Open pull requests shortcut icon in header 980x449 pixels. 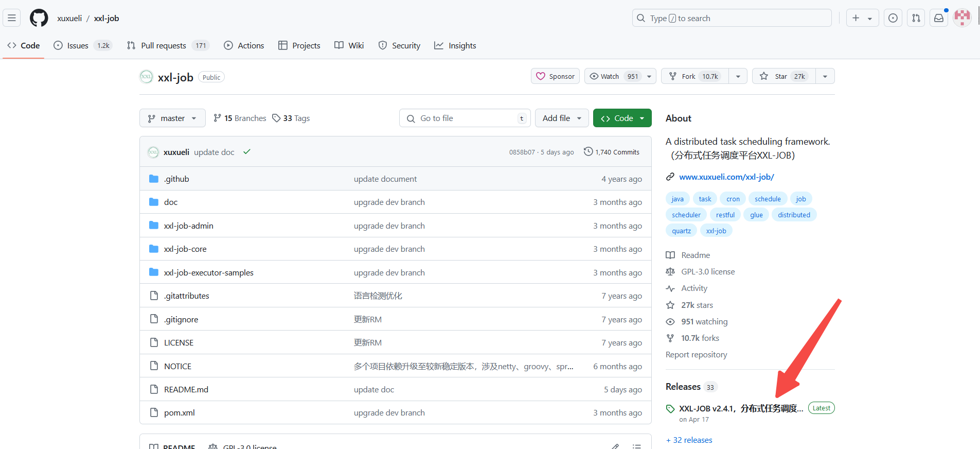click(x=916, y=18)
